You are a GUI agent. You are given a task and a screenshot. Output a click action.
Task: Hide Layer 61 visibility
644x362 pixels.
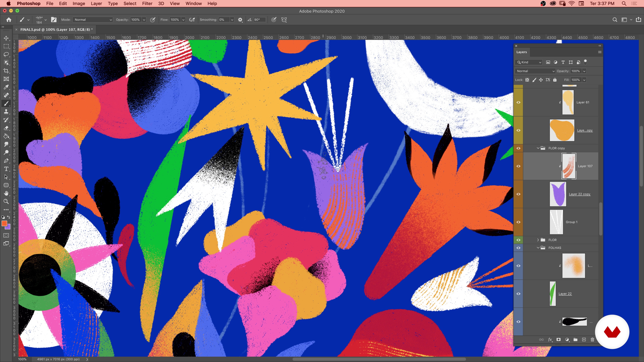[519, 102]
